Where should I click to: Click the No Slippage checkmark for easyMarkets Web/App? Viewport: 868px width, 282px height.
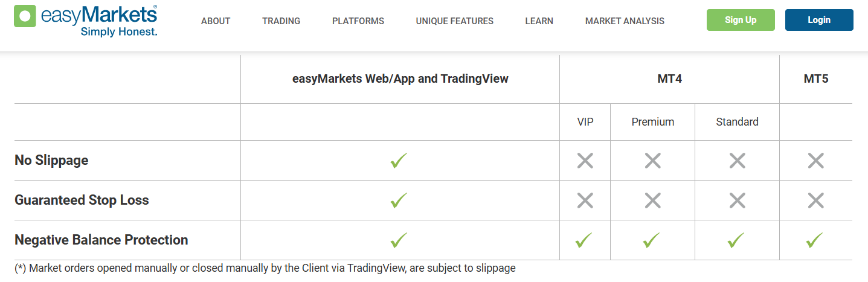[399, 161]
